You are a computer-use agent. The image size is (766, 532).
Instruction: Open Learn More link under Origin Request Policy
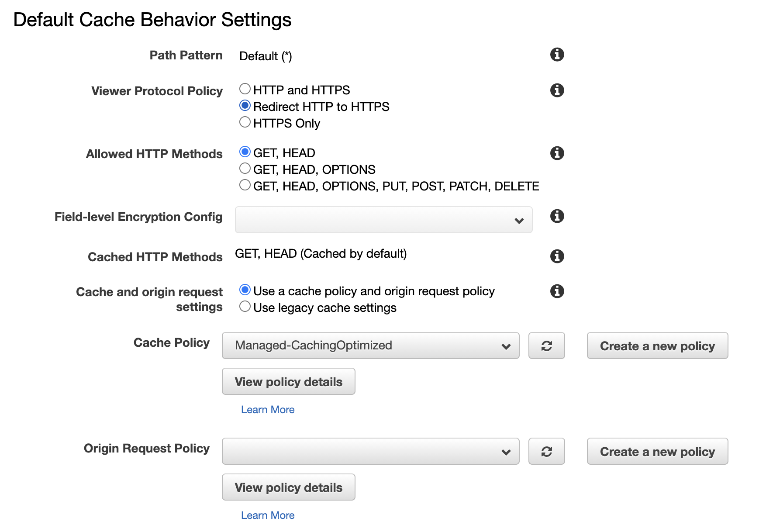(x=268, y=515)
